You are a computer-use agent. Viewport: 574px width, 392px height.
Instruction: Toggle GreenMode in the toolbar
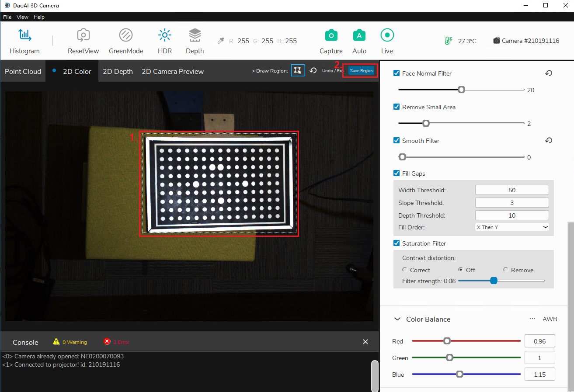pyautogui.click(x=126, y=35)
